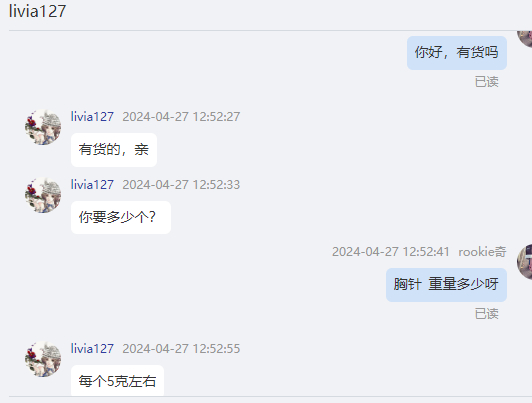The image size is (532, 403).
Task: Select the 你要多少个？ message bubble
Action: (x=121, y=217)
